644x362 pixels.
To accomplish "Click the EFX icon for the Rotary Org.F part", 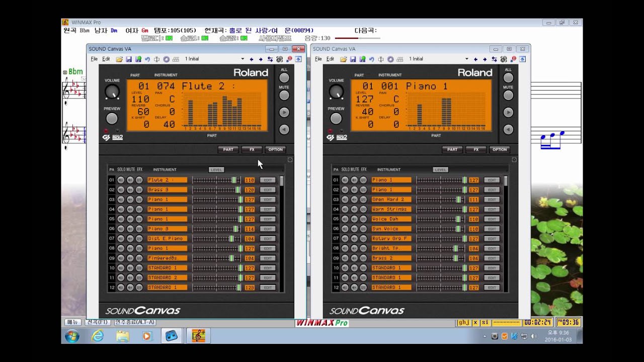I will click(363, 238).
